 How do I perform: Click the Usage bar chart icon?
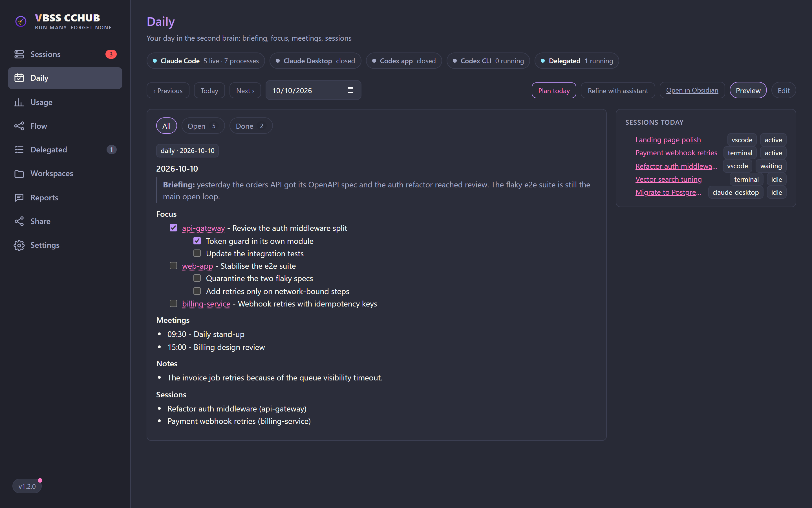pos(19,102)
